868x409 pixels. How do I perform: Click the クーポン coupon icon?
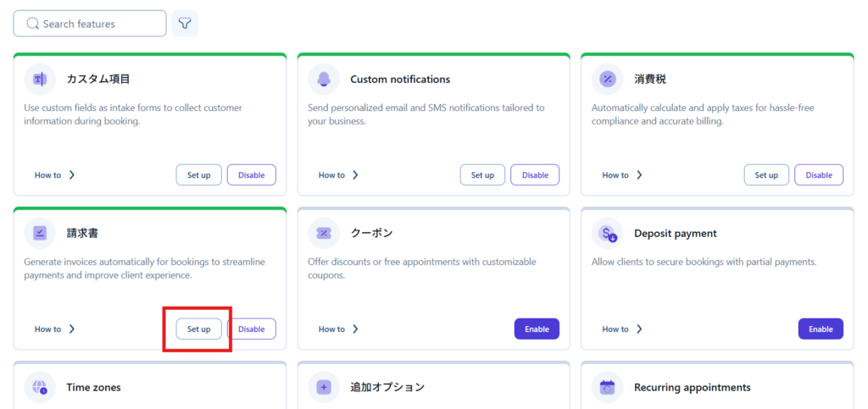[x=324, y=233]
